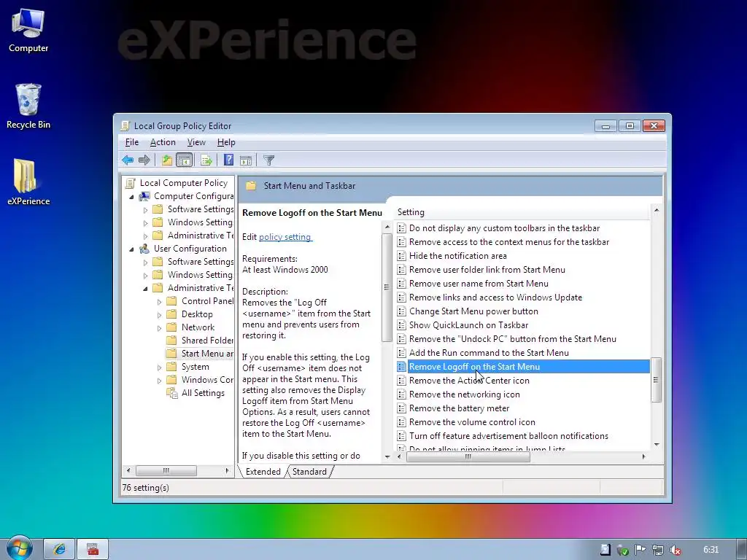
Task: Click the settings list scroll-up arrow
Action: point(656,210)
